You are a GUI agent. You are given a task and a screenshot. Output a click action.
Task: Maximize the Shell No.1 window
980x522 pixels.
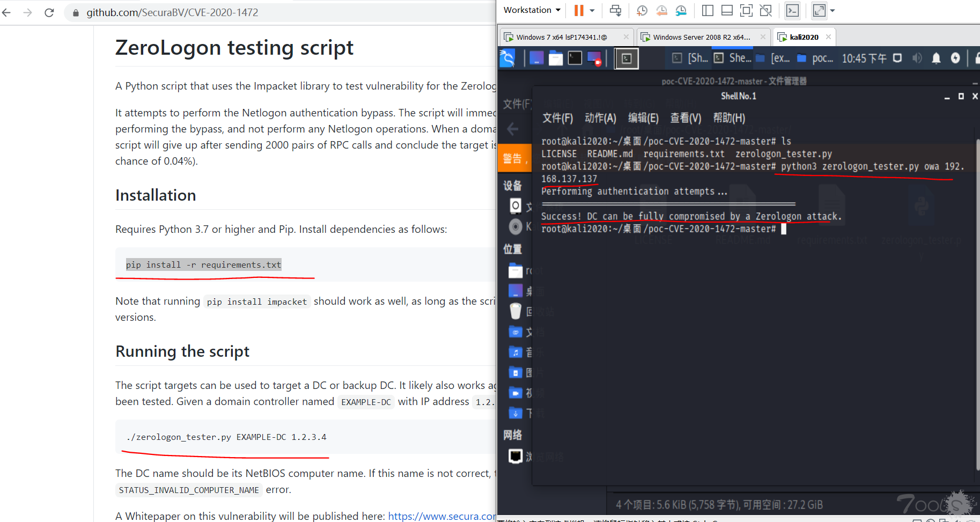point(961,96)
